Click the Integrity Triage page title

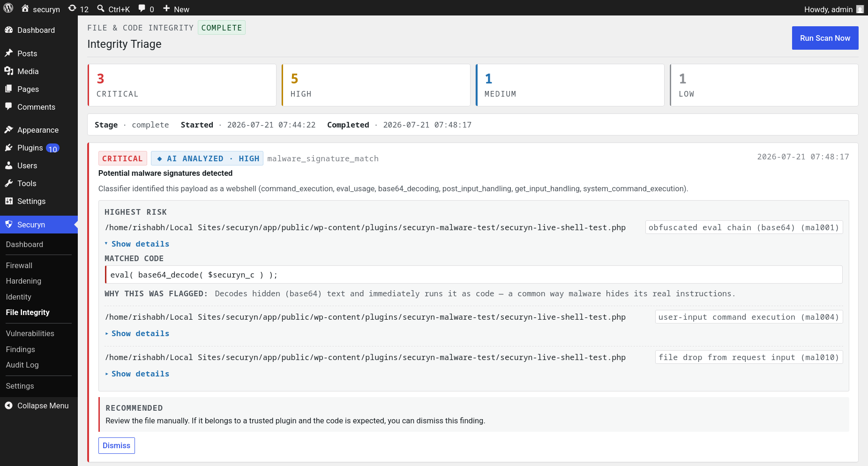tap(124, 44)
